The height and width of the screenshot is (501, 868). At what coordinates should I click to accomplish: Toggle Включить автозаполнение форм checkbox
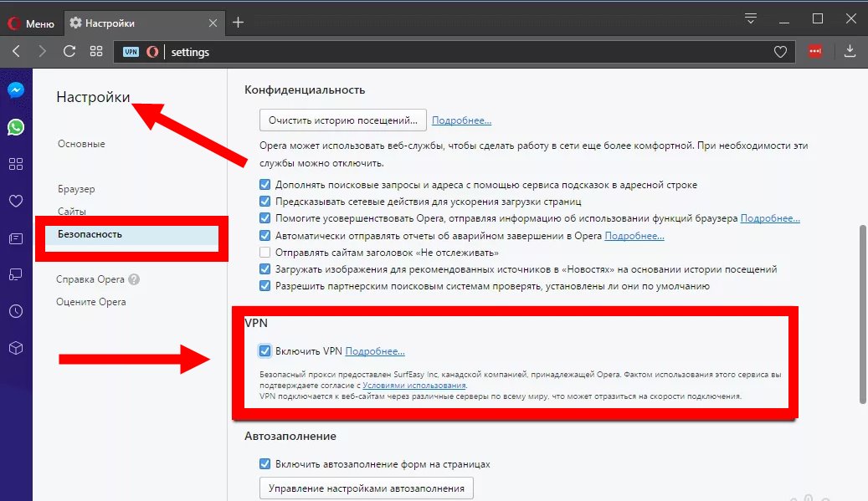[265, 464]
